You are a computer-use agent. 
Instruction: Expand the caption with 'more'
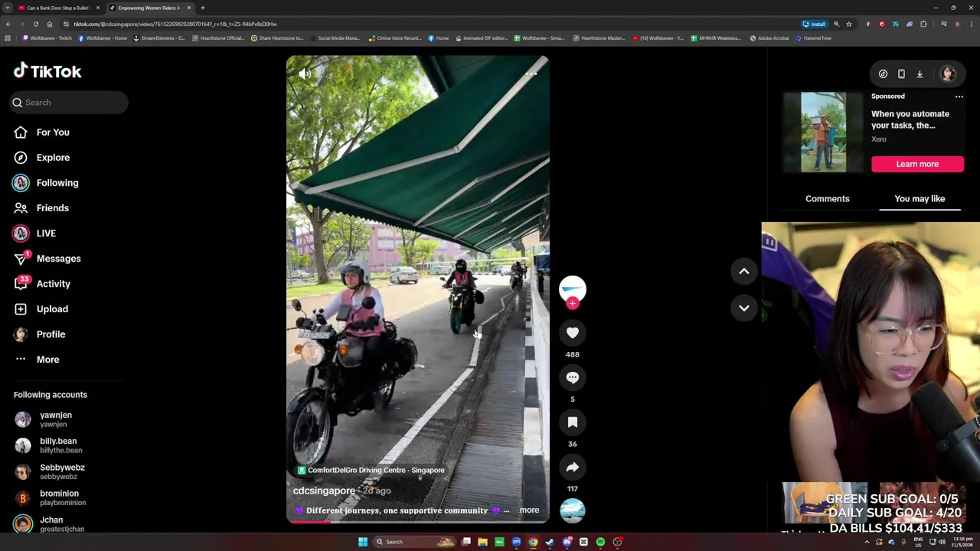coord(529,510)
